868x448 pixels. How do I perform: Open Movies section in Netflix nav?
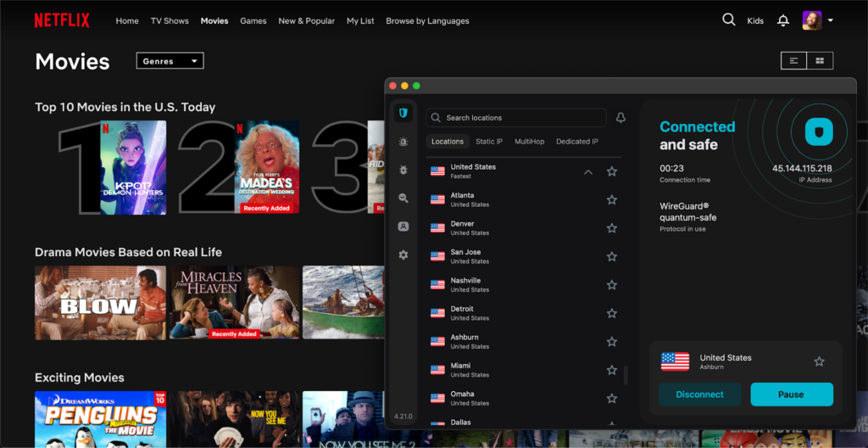tap(214, 21)
